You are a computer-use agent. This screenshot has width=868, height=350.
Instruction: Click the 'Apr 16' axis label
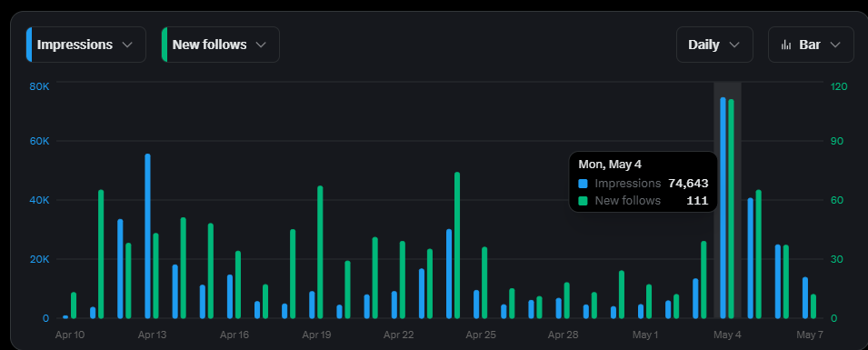click(234, 335)
